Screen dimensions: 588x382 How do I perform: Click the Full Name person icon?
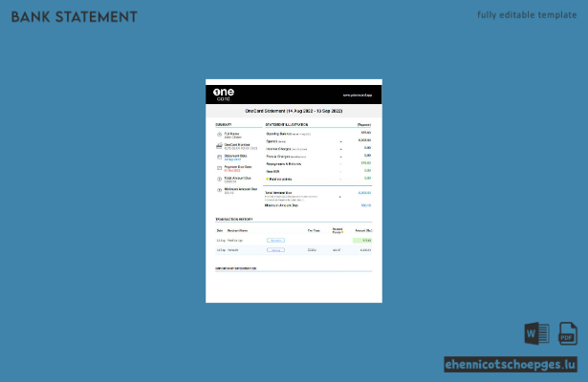coord(219,135)
